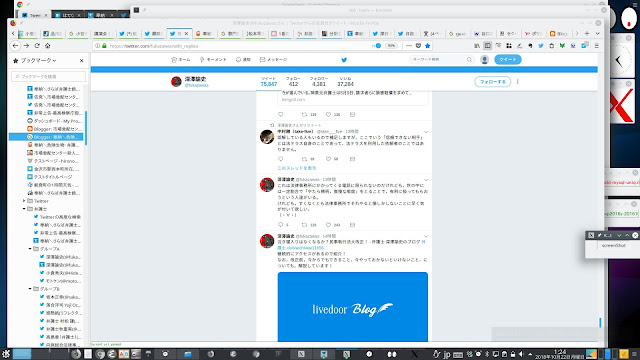Click the page scrollbar thumb at right
Viewport: 640px width, 360px height.
[600, 322]
